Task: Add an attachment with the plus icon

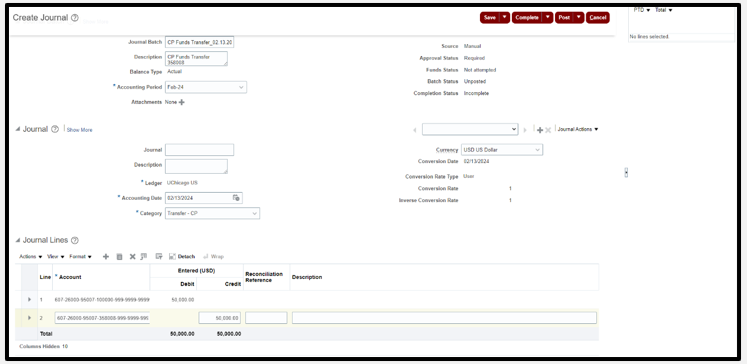Action: [182, 102]
